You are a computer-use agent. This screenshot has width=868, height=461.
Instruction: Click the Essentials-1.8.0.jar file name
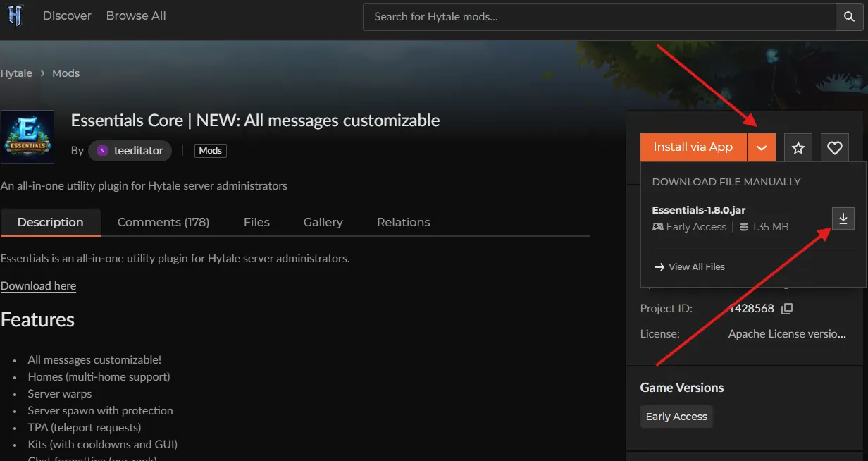(699, 210)
